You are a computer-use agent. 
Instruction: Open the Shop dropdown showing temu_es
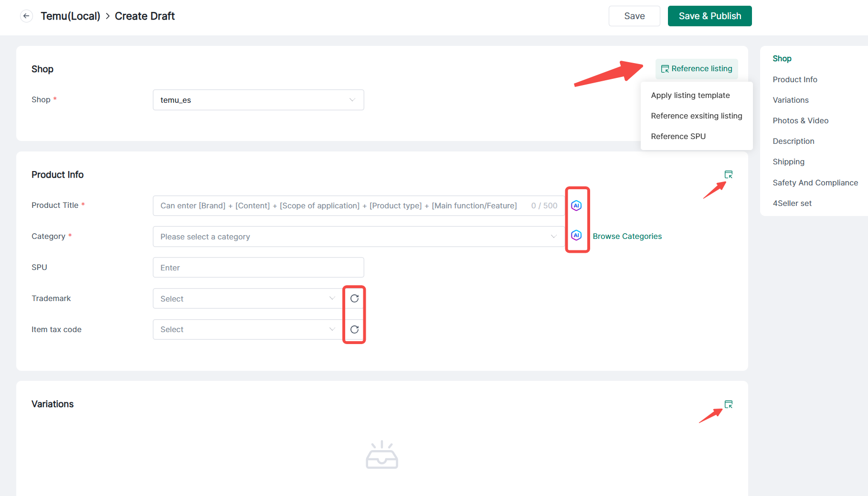(258, 100)
